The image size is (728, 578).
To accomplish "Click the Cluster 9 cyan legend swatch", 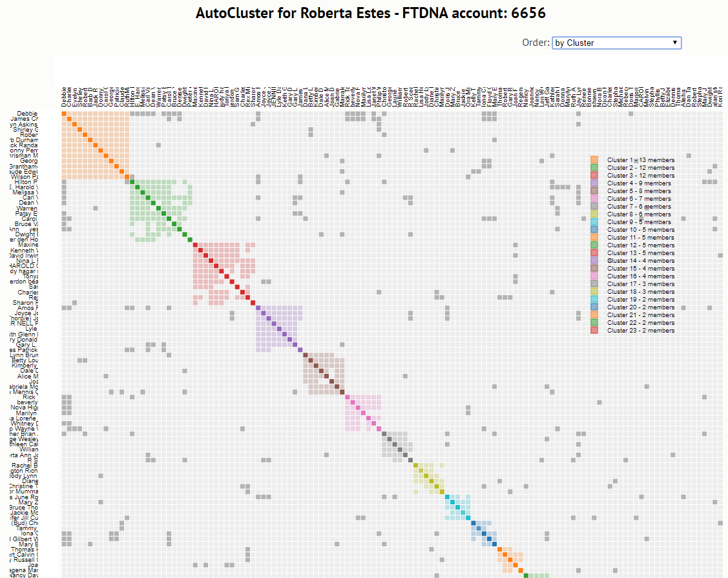I will [x=594, y=222].
